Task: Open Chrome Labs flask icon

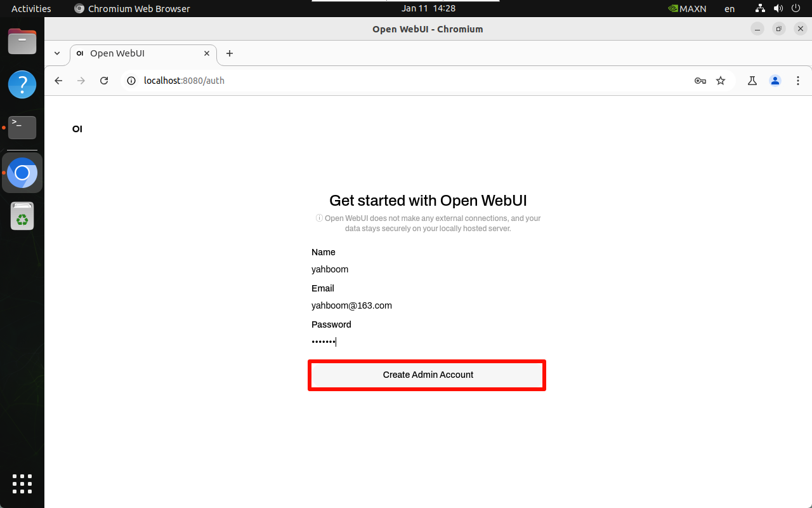Action: [x=752, y=81]
